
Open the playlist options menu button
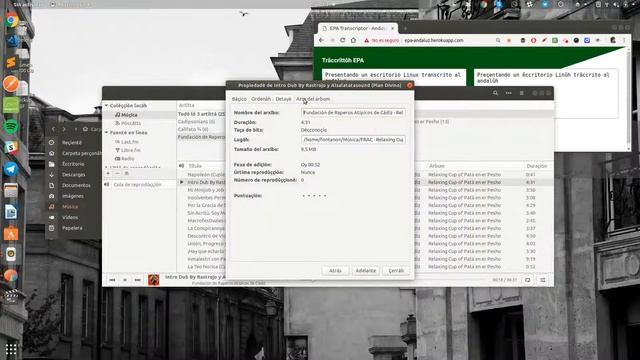click(x=127, y=173)
